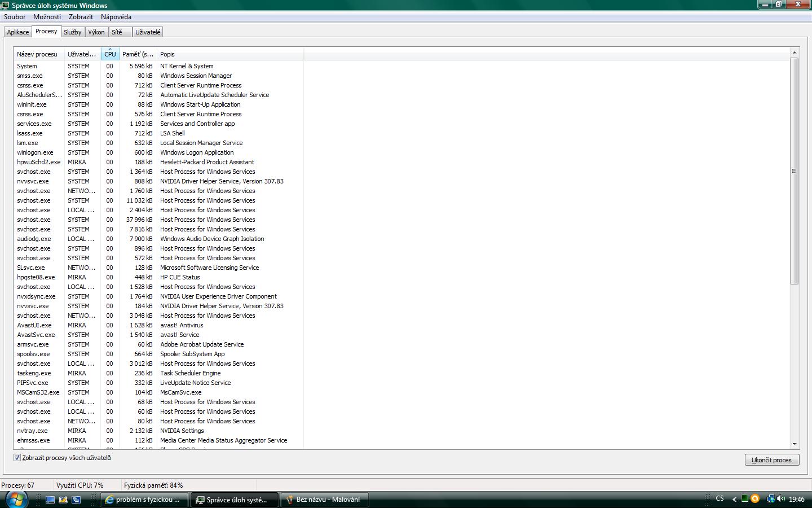Open the Soubor menu
Viewport: 812px width, 508px height.
pyautogui.click(x=15, y=17)
